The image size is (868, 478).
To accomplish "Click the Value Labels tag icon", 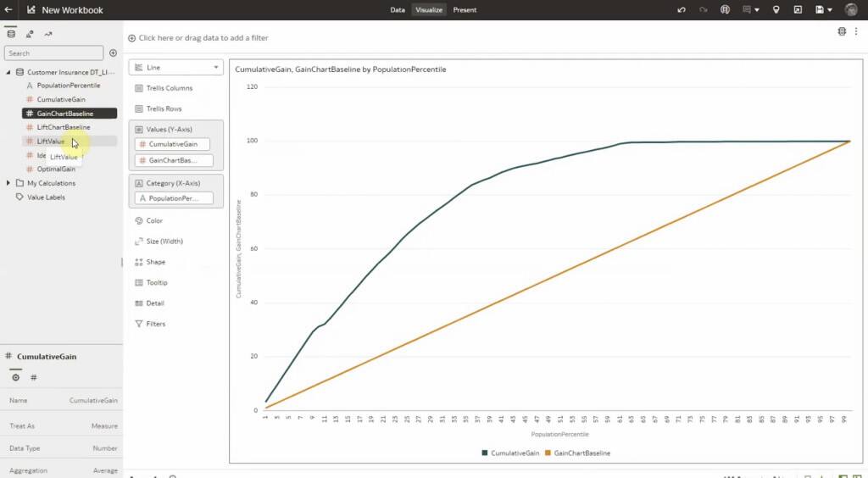I will click(19, 197).
